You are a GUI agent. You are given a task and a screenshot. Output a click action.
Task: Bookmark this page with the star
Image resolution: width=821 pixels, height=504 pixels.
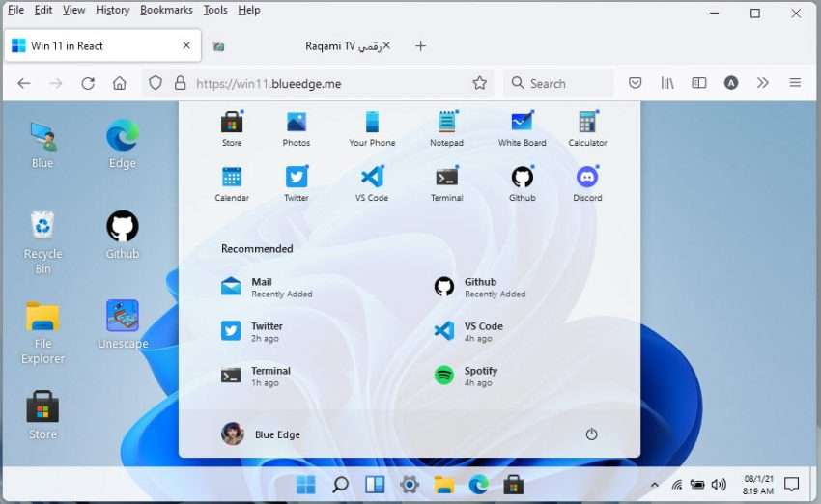(480, 83)
